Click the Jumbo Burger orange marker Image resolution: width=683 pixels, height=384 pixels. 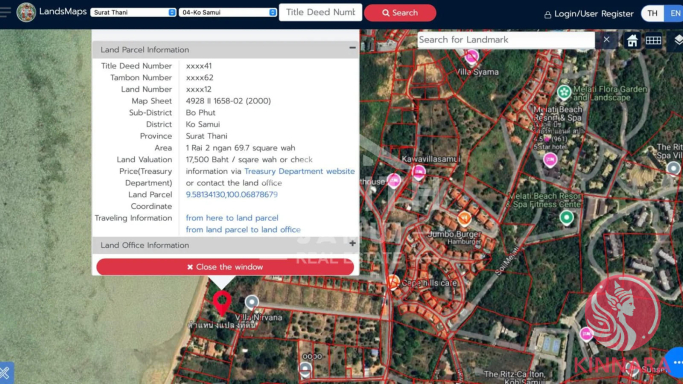[x=464, y=218]
